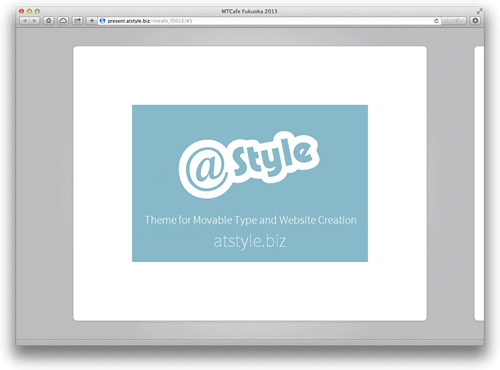Click the atstyle.biz text on the slide
Screen dimensions: 500x370
tap(250, 241)
